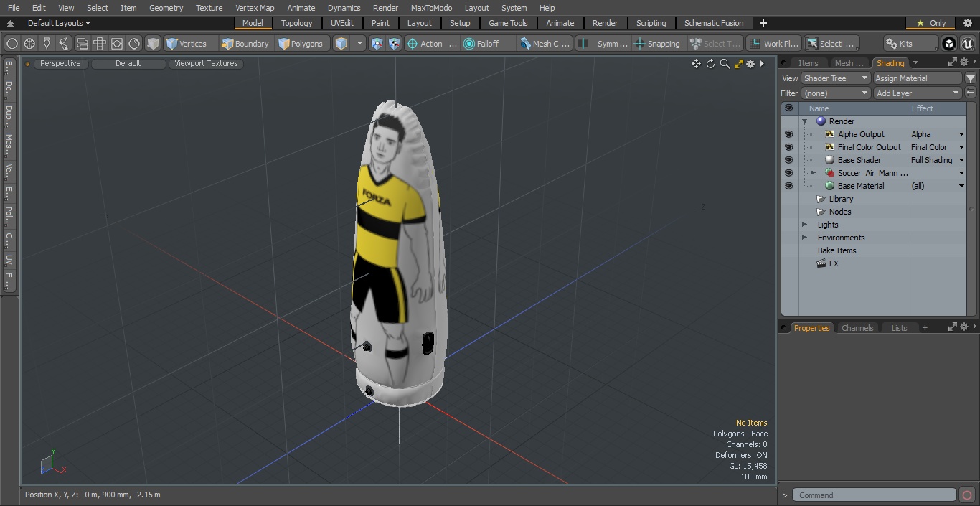Click the viewport zoom magnifier icon
The image size is (980, 506).
[x=725, y=64]
